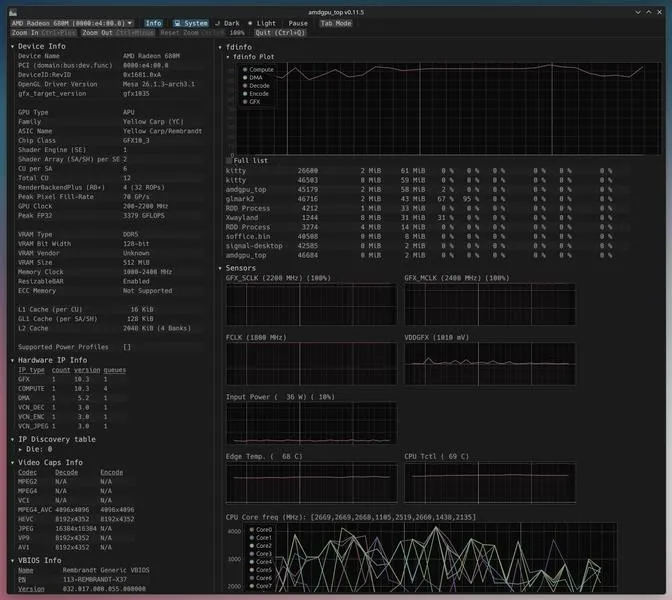
Task: Switch to the Light theme
Action: tap(262, 23)
